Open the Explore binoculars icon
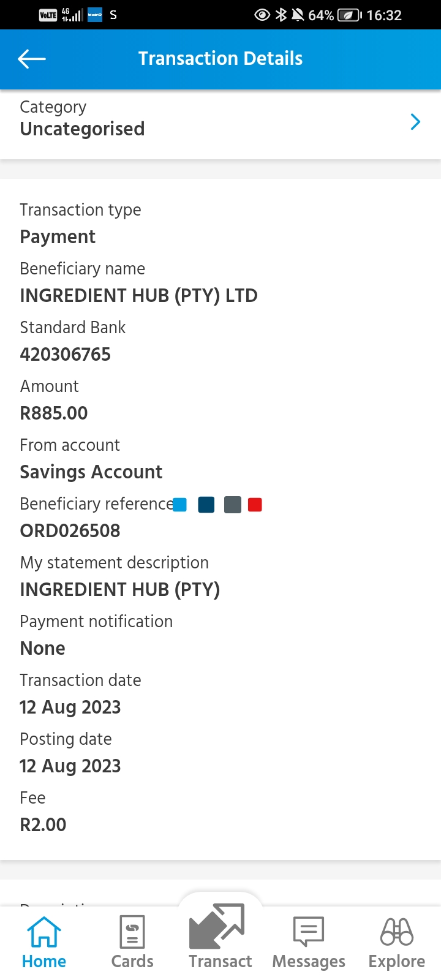This screenshot has height=980, width=441. tap(397, 932)
